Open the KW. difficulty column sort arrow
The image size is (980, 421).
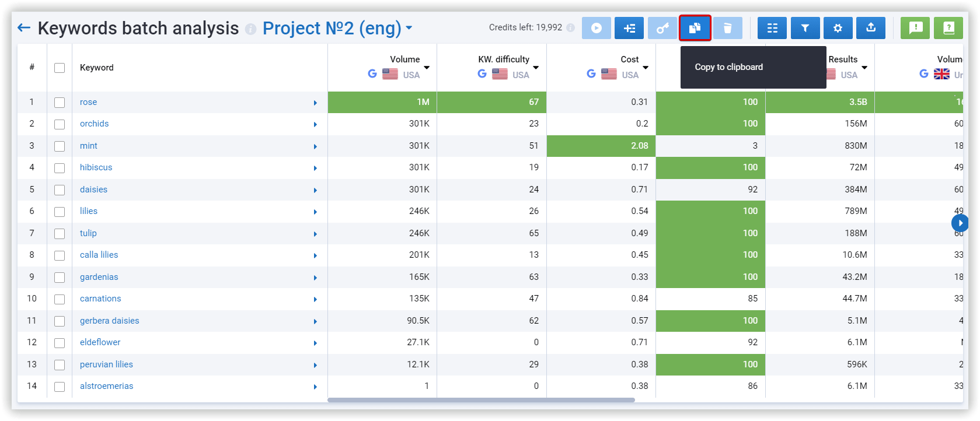click(x=536, y=68)
